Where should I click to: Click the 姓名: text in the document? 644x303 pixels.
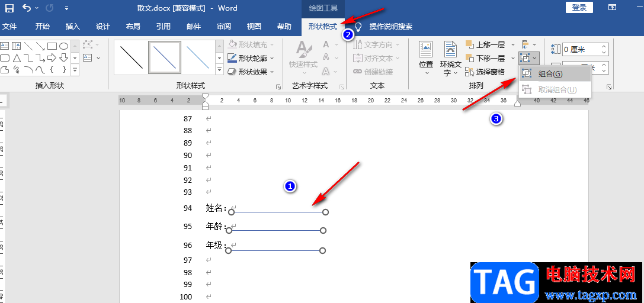[216, 208]
